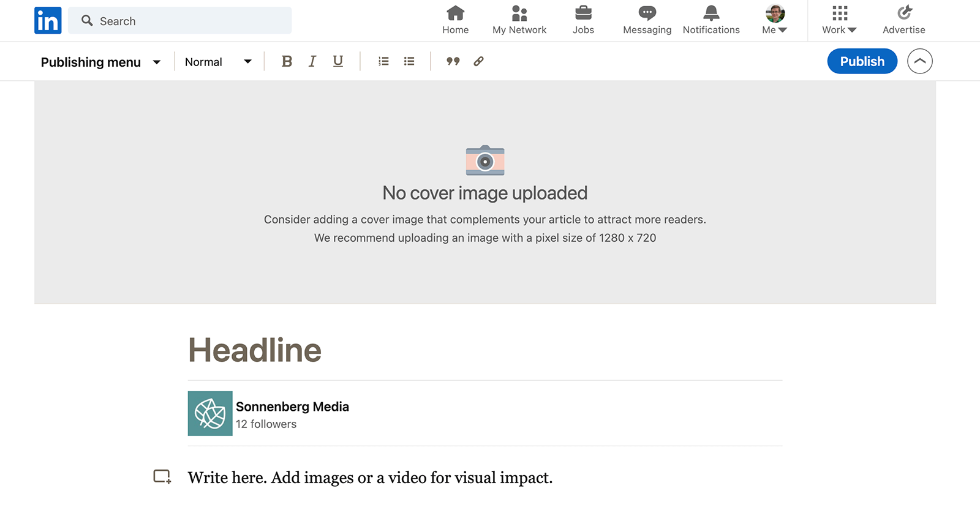Insert a numbered list

383,61
